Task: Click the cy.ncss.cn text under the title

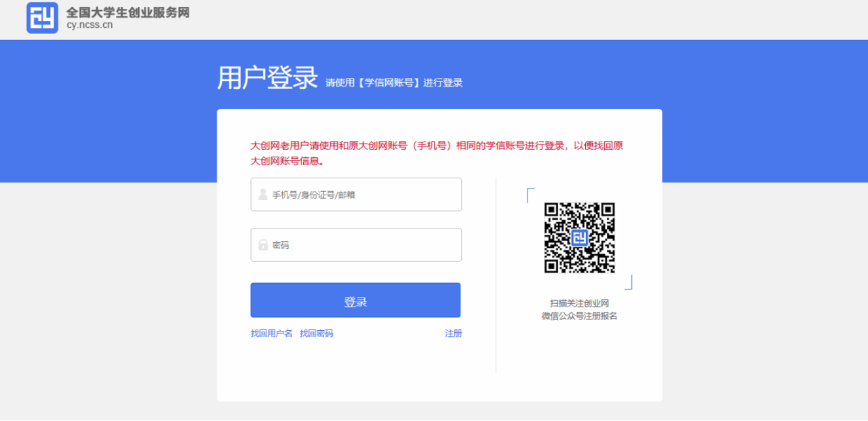Action: click(90, 26)
